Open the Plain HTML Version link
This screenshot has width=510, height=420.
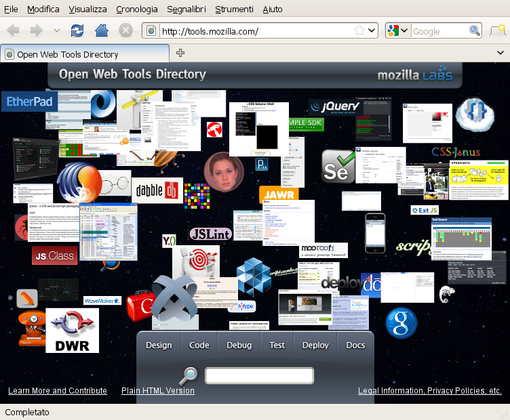pos(158,390)
